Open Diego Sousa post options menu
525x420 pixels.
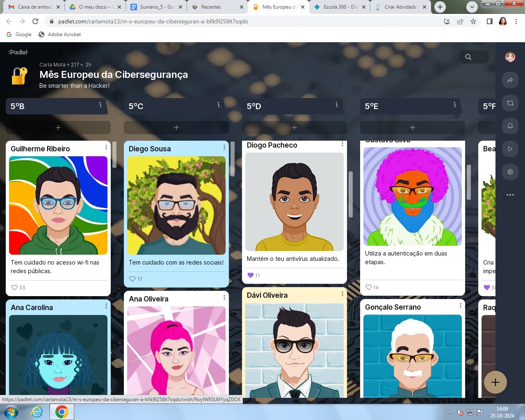click(x=224, y=147)
